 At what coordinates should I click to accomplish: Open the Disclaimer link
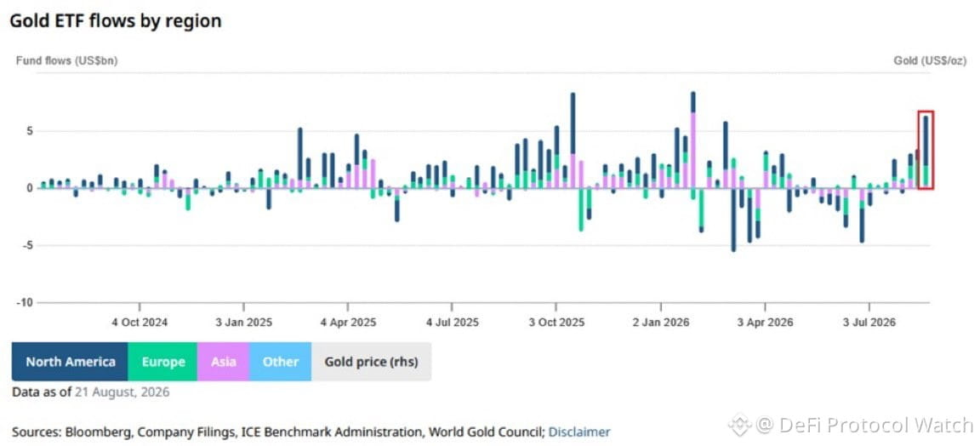pos(578,432)
